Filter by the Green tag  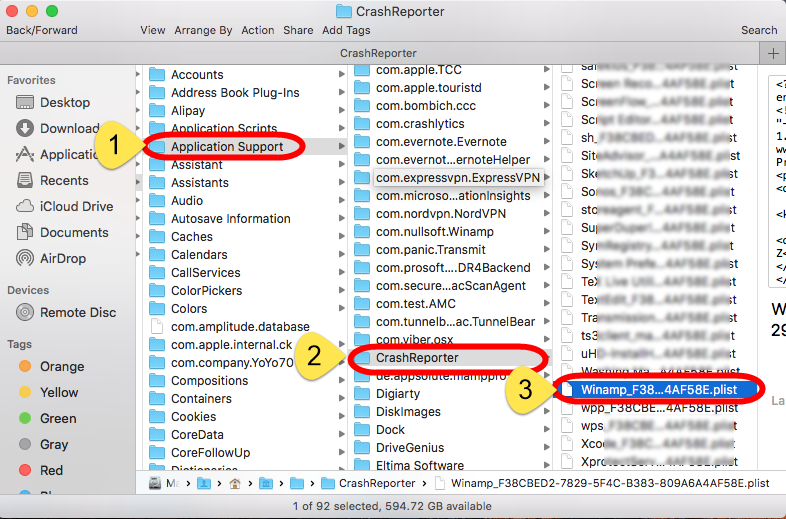pyautogui.click(x=58, y=418)
